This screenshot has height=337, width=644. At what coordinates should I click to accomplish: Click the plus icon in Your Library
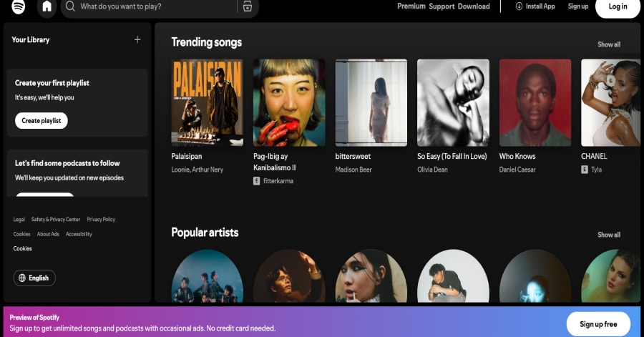tap(137, 40)
